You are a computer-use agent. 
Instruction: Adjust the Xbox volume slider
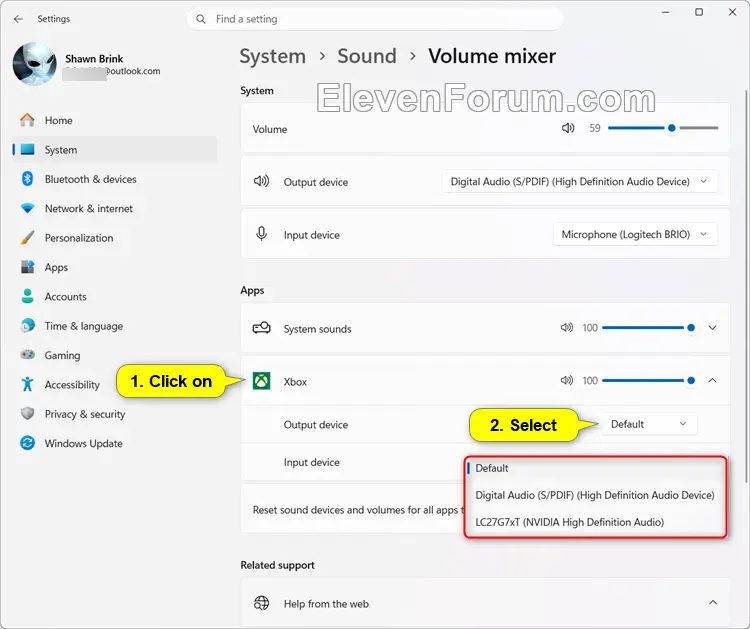click(649, 381)
